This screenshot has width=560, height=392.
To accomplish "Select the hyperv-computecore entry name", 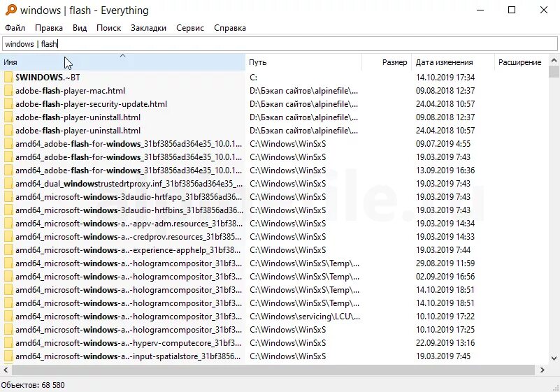I will [x=128, y=342].
